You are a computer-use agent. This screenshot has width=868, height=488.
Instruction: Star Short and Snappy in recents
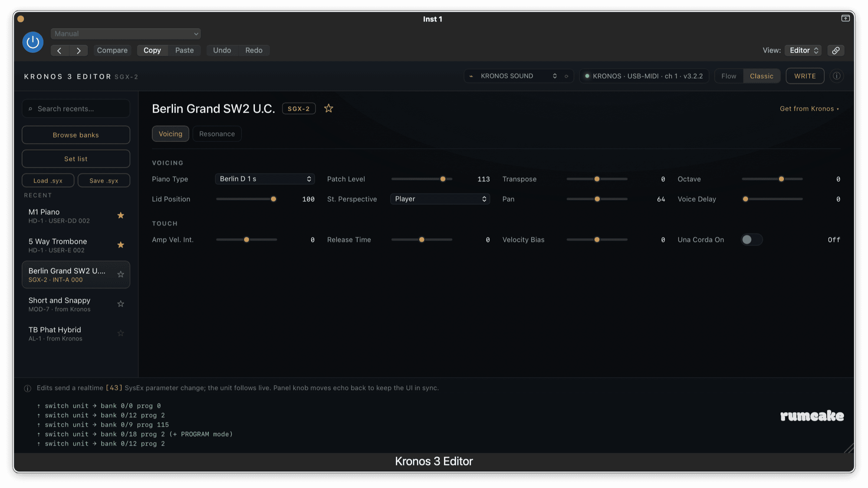(121, 304)
